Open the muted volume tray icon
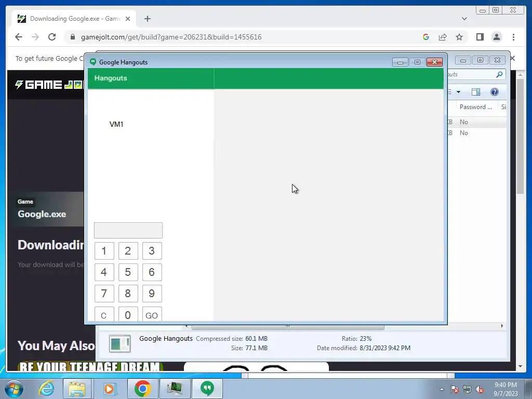The height and width of the screenshot is (399, 532). [x=480, y=389]
